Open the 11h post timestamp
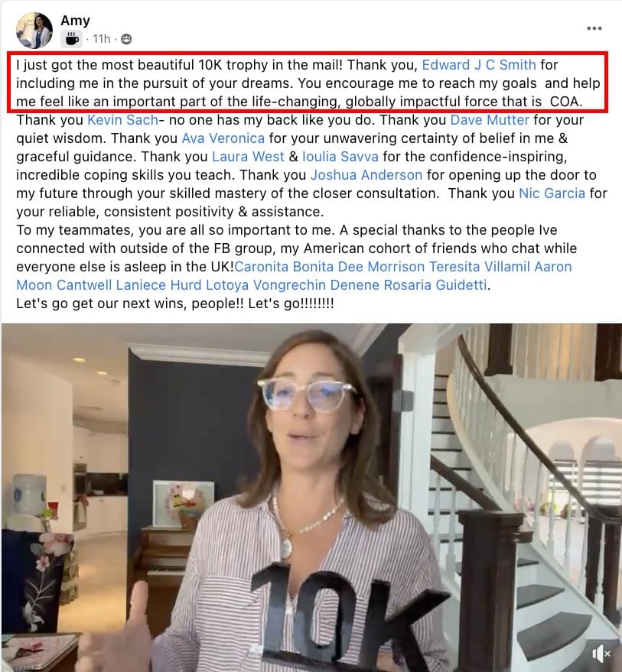This screenshot has height=672, width=622. 102,39
